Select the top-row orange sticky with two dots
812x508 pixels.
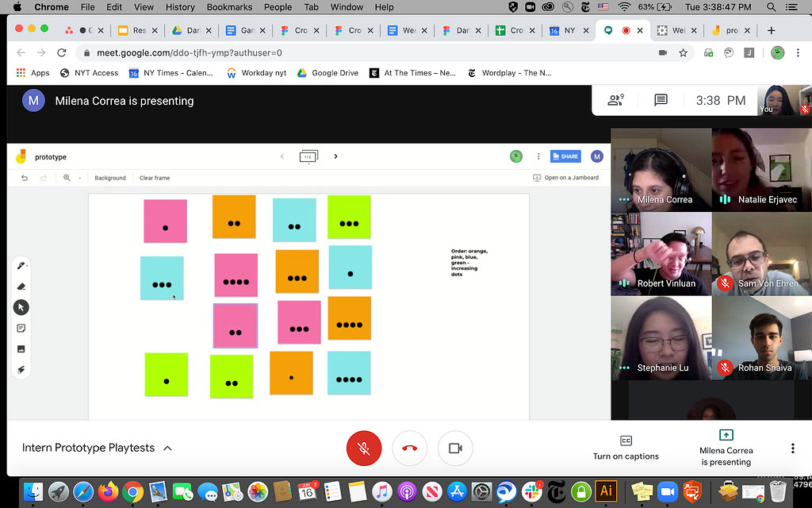(x=234, y=217)
